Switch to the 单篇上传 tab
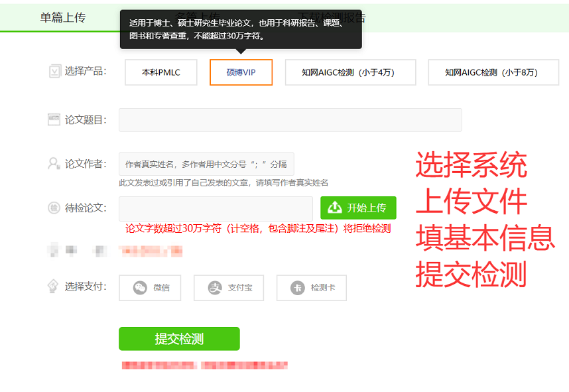Image resolution: width=569 pixels, height=392 pixels. tap(63, 17)
